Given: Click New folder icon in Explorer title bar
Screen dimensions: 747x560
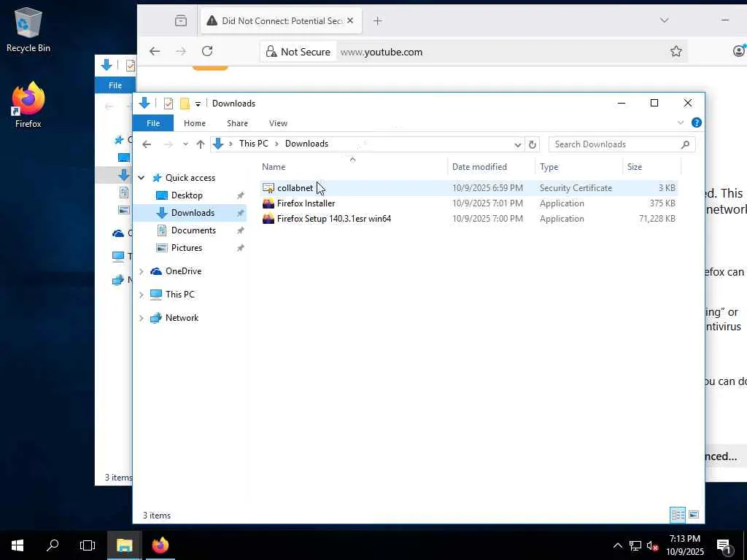Looking at the screenshot, I should pos(185,104).
